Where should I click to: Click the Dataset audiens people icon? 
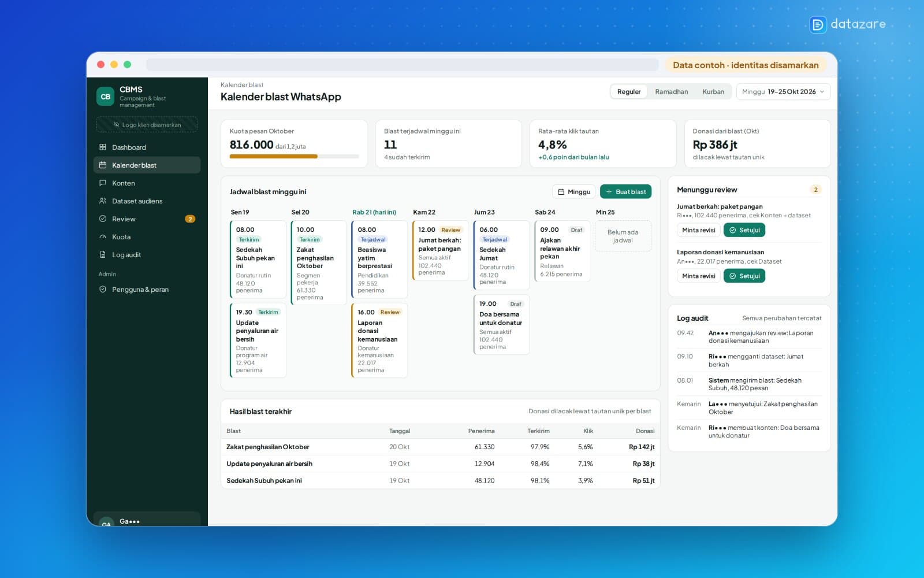click(x=103, y=201)
